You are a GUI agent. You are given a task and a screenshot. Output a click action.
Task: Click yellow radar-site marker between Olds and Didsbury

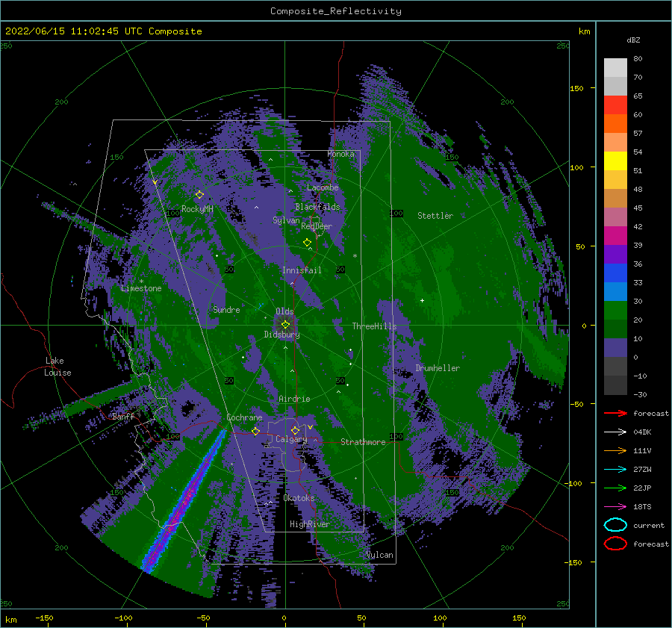pos(285,325)
